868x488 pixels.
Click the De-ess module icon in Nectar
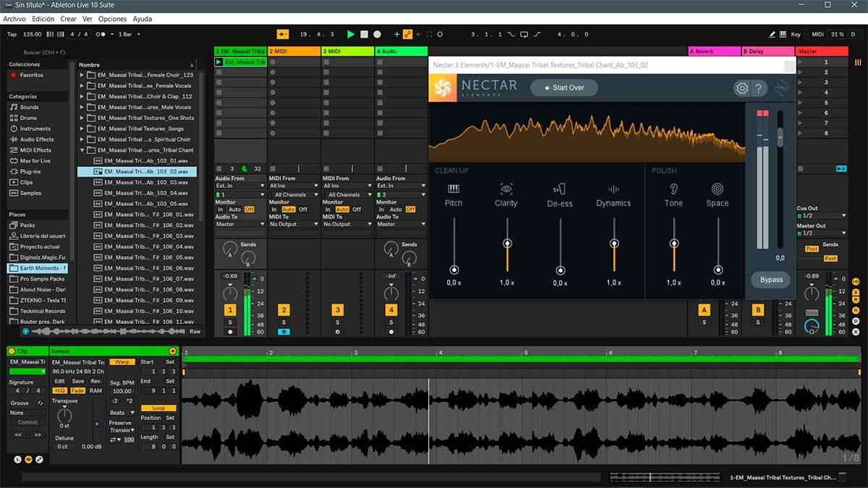[x=559, y=189]
